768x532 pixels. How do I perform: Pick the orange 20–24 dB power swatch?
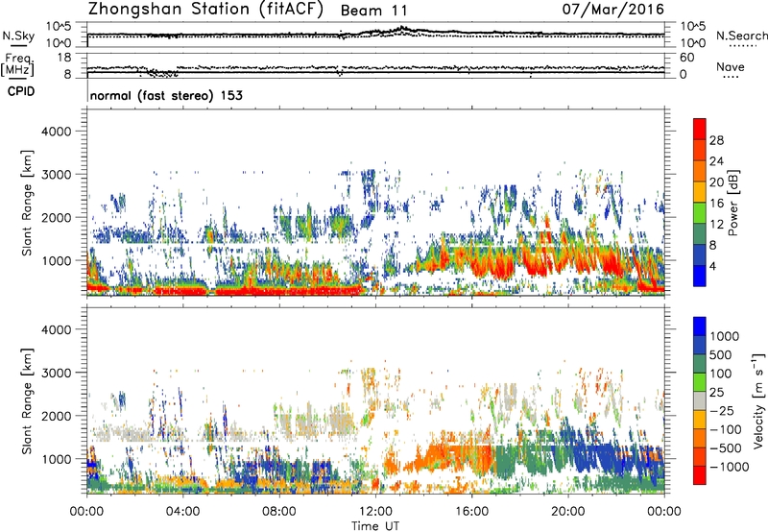click(x=700, y=171)
